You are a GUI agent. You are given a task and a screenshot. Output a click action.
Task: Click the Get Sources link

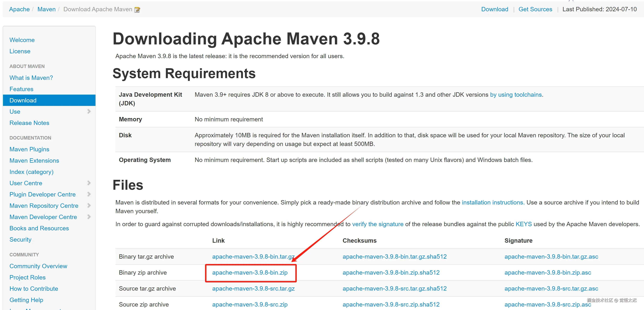tap(535, 9)
